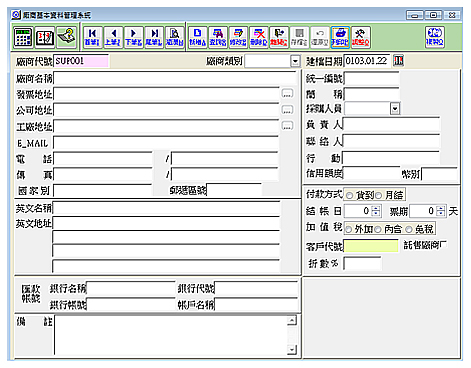
Task: Click the E_MAIL input field
Action: click(166, 143)
